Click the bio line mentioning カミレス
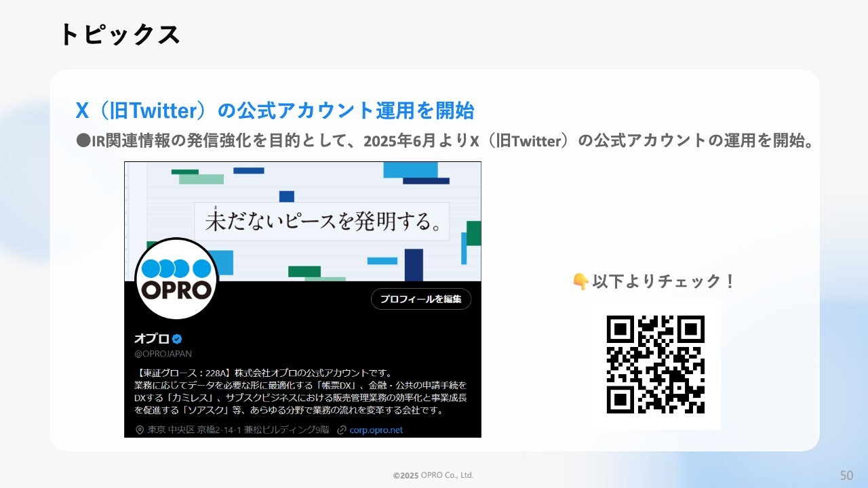Image resolution: width=868 pixels, height=488 pixels. [301, 398]
